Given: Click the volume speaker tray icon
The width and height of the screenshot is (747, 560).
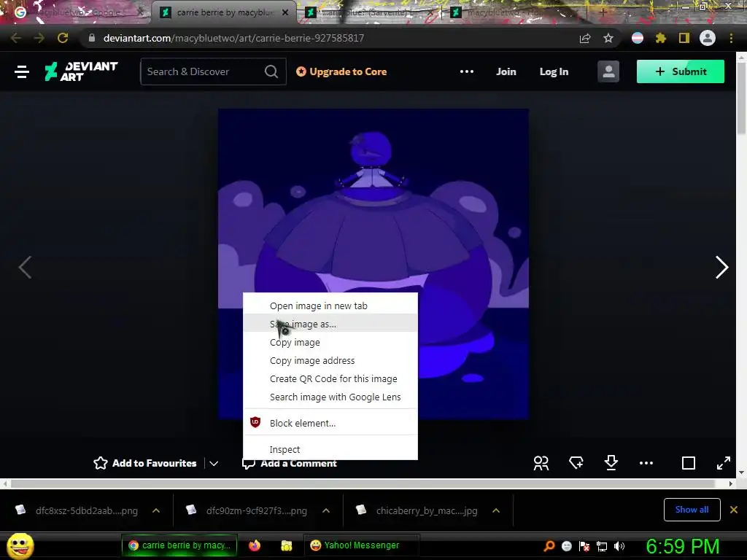Looking at the screenshot, I should (619, 546).
